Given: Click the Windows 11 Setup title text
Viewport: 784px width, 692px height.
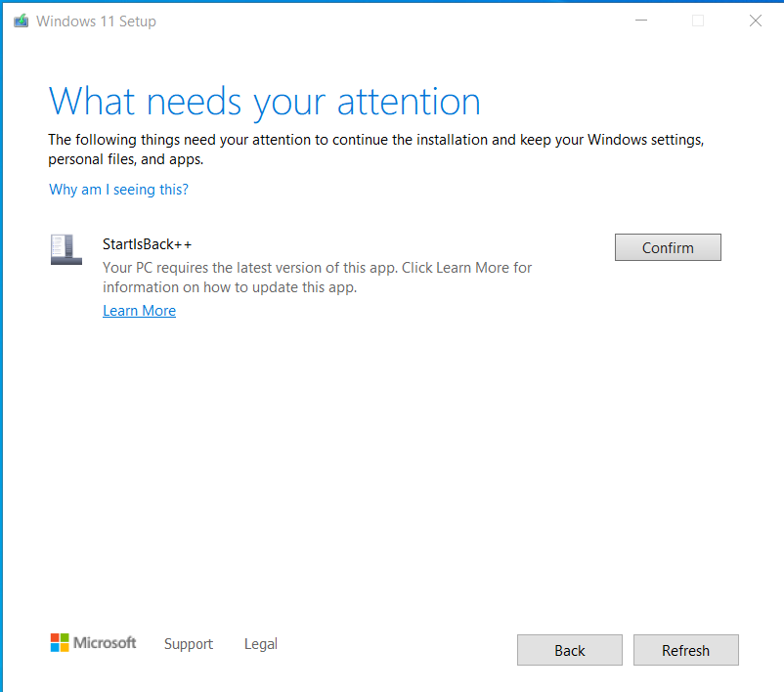Looking at the screenshot, I should [96, 22].
